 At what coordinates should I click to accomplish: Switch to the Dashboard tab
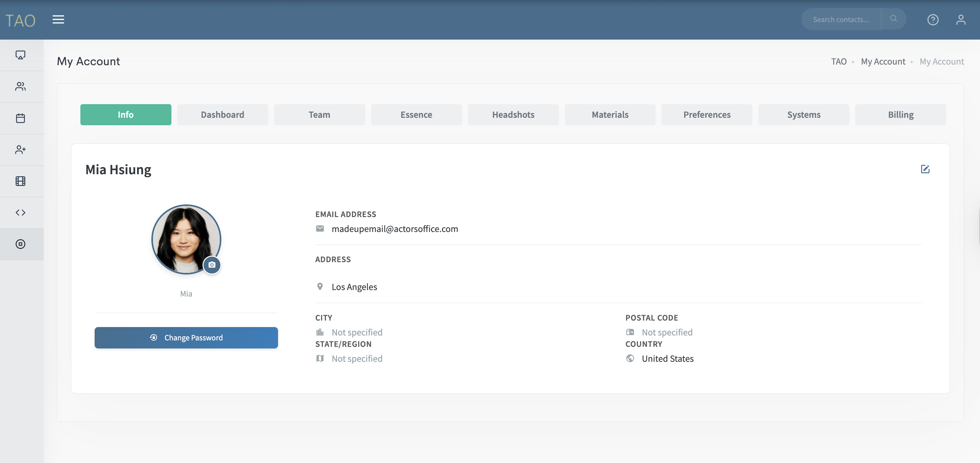pos(223,115)
